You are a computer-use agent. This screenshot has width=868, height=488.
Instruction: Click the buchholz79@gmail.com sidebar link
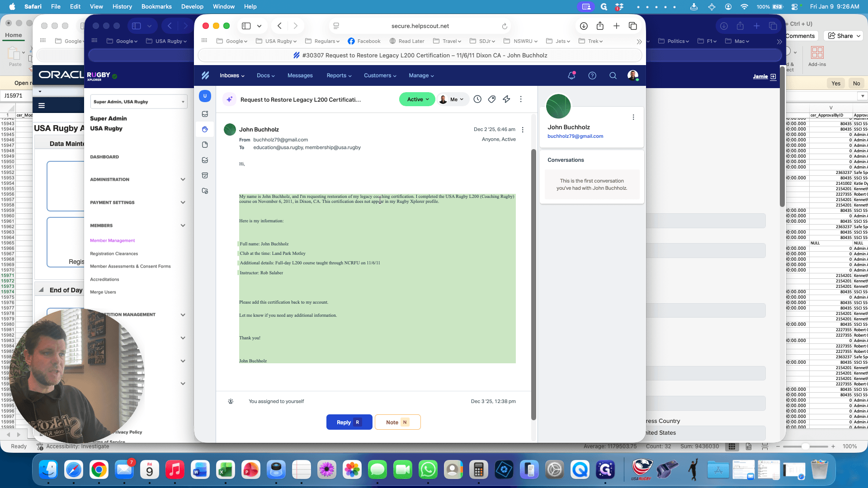(575, 136)
